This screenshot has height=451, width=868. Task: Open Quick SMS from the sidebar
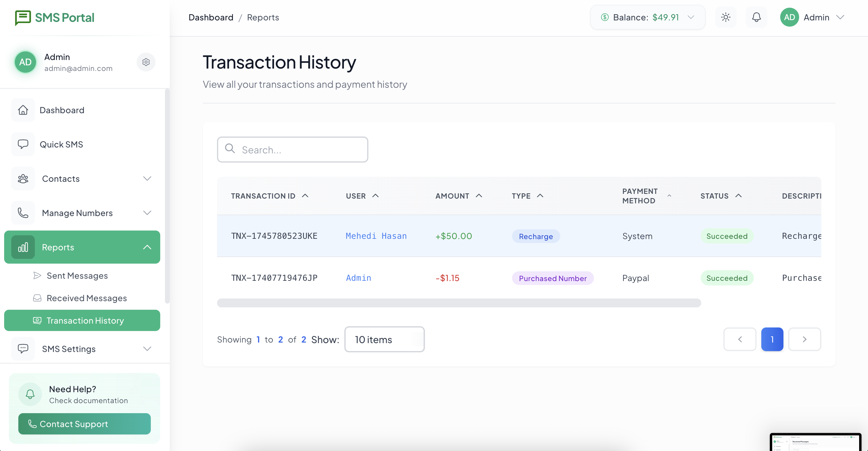(x=61, y=145)
